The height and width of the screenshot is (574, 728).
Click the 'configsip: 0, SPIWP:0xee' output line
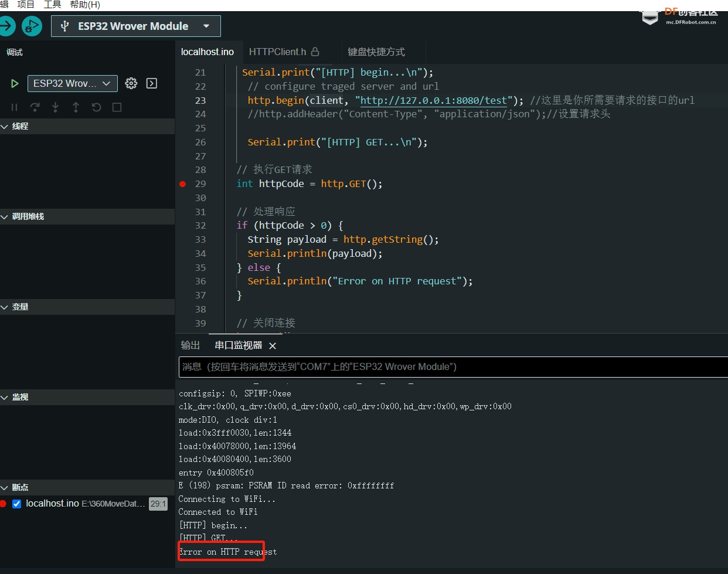[x=235, y=393]
